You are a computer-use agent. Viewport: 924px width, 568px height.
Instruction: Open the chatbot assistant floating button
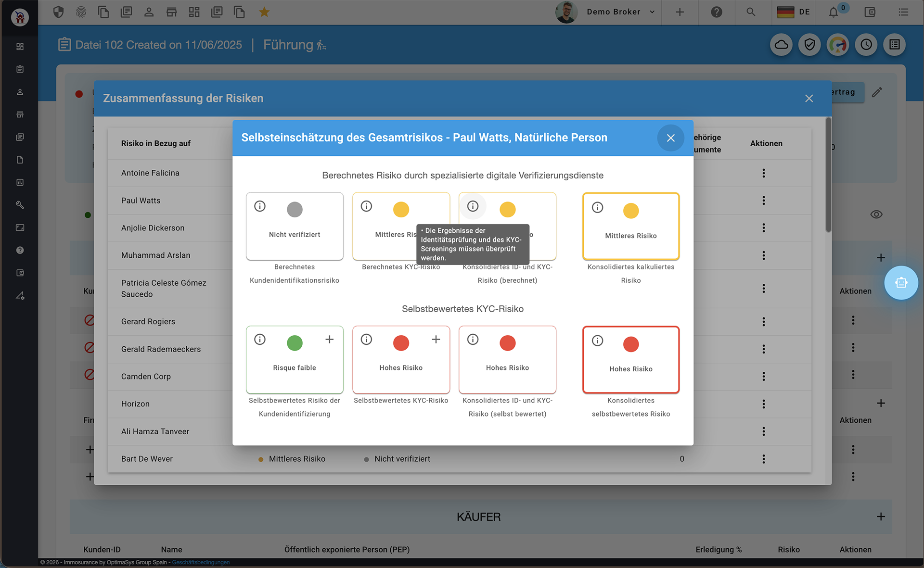pyautogui.click(x=901, y=283)
